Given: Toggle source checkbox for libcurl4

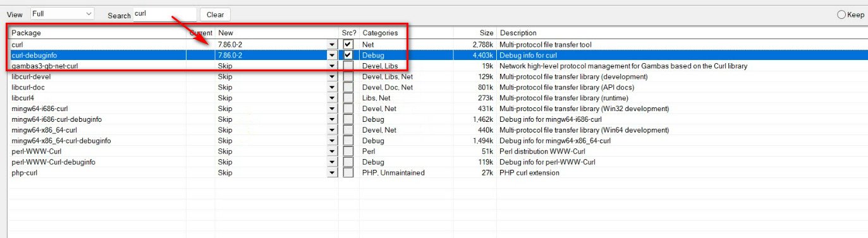Looking at the screenshot, I should point(348,98).
